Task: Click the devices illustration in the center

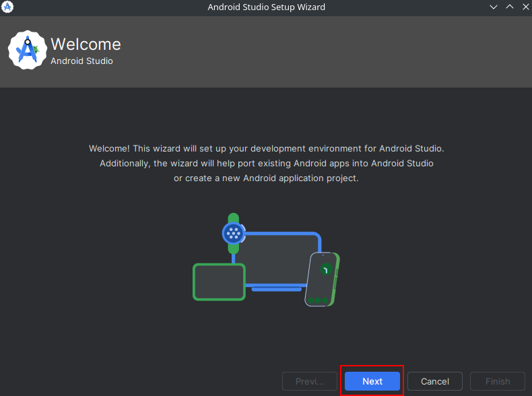Action: click(x=267, y=260)
